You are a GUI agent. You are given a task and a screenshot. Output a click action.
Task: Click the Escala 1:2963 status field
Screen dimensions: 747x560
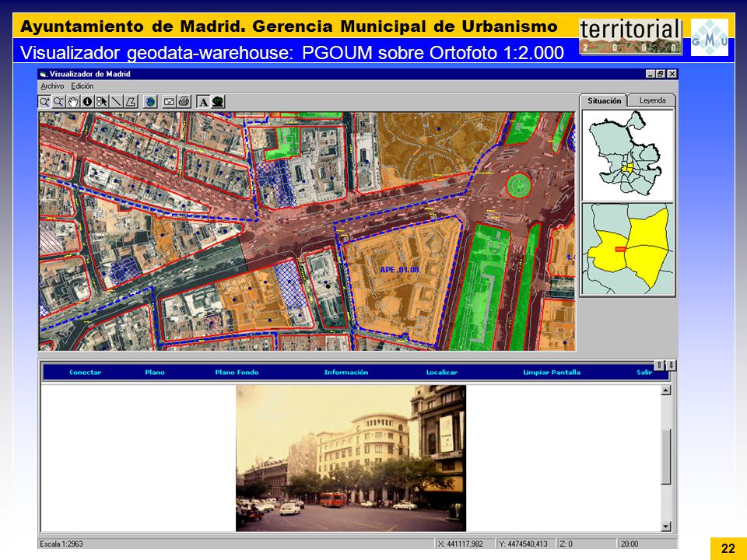(235, 544)
